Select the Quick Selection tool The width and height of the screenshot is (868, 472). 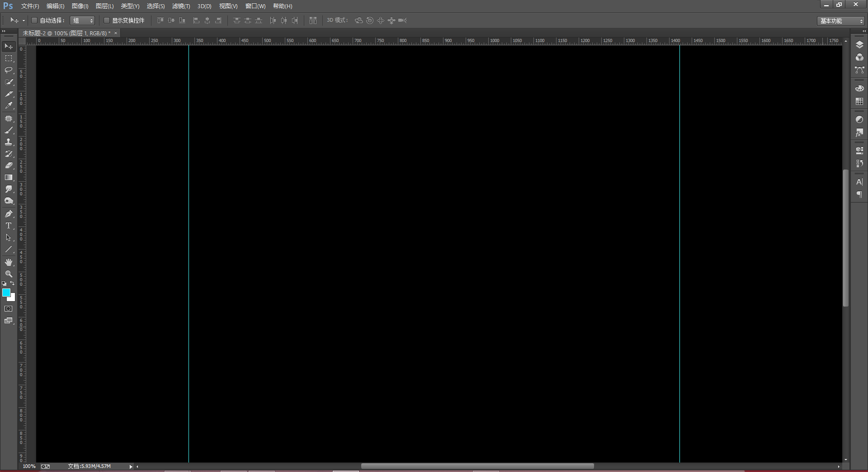(9, 82)
